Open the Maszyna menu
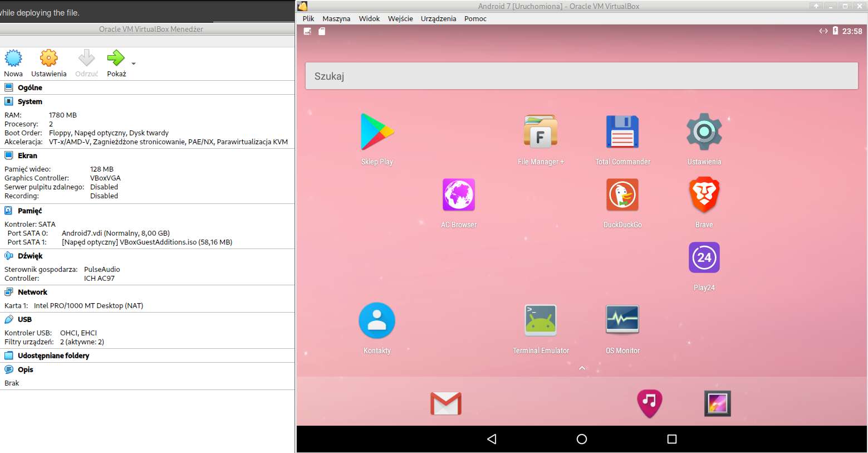 [x=336, y=18]
